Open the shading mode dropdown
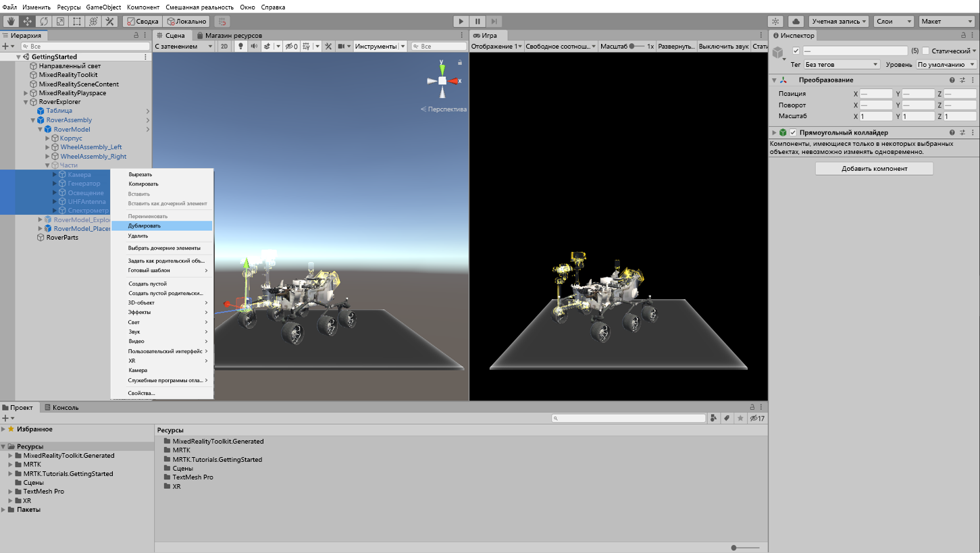Screen dimensions: 980x553 tap(183, 46)
